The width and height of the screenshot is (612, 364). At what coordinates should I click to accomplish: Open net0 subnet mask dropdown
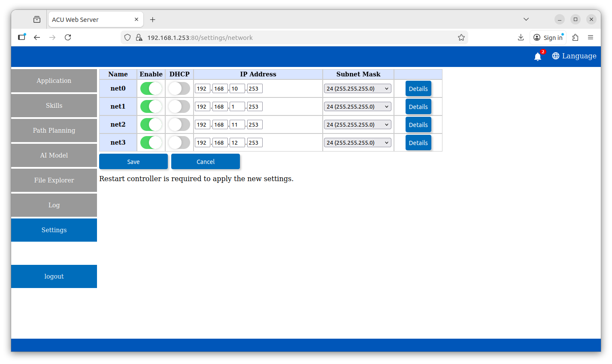[358, 88]
